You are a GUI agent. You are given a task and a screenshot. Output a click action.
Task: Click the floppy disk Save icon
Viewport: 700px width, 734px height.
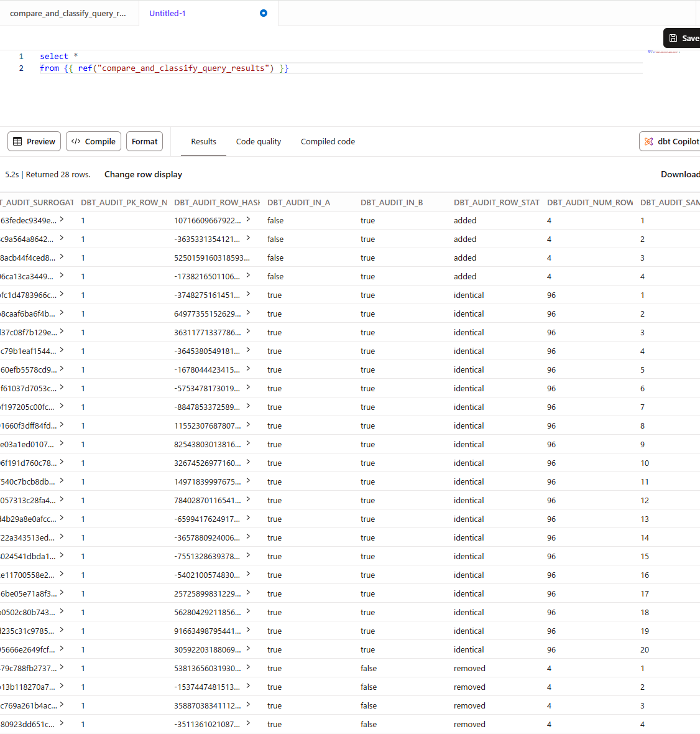[x=673, y=38]
